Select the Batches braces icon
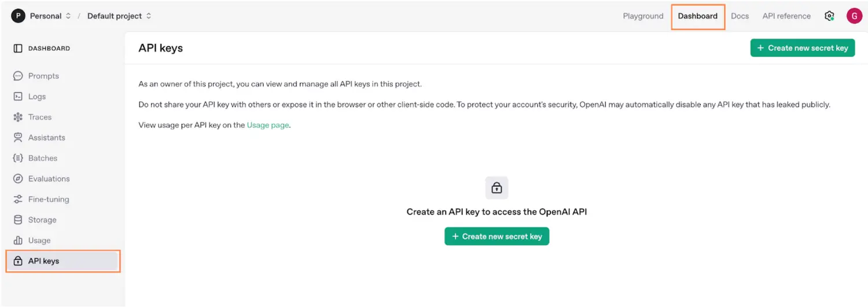This screenshot has width=868, height=307. click(18, 158)
